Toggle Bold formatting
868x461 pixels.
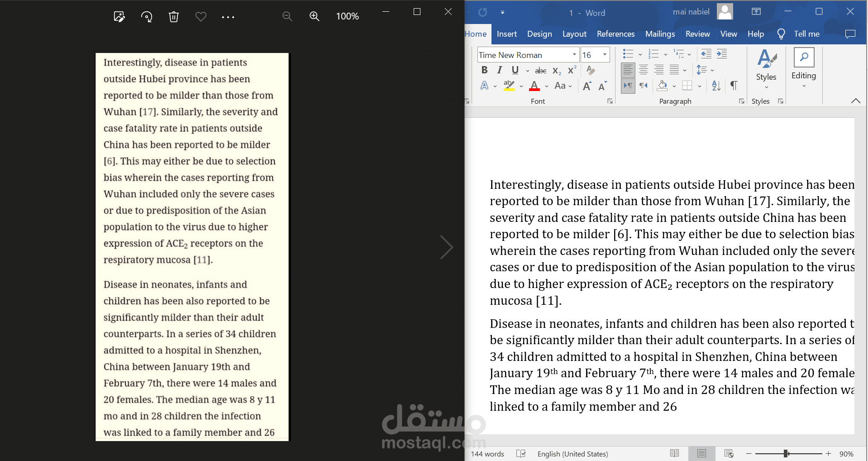(485, 70)
